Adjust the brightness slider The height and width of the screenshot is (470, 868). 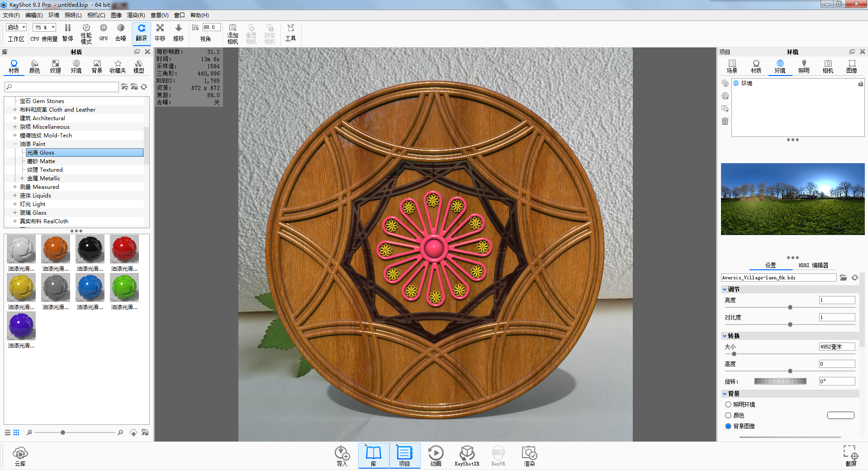tap(790, 307)
